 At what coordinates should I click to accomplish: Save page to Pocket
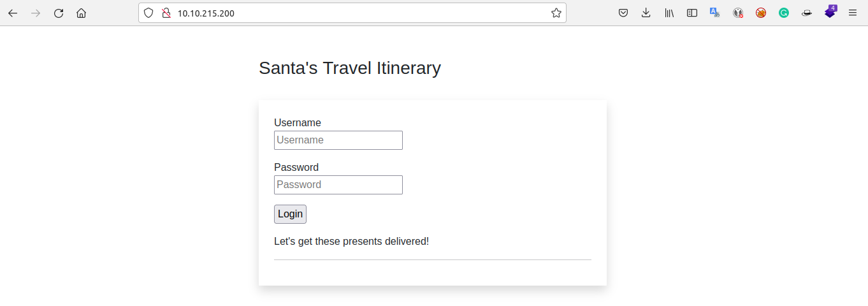[623, 13]
